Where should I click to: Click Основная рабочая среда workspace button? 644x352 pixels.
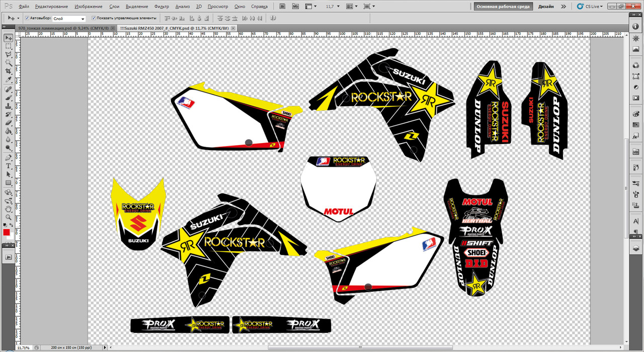coord(503,7)
